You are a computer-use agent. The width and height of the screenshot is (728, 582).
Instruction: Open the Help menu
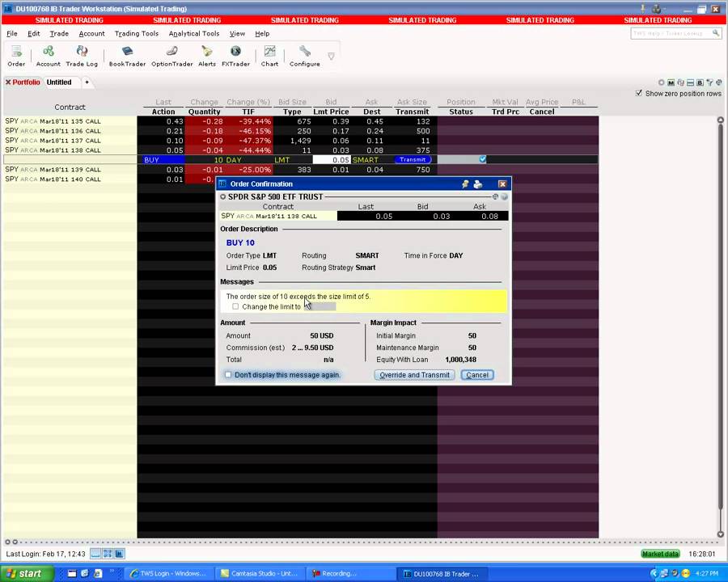(x=262, y=33)
